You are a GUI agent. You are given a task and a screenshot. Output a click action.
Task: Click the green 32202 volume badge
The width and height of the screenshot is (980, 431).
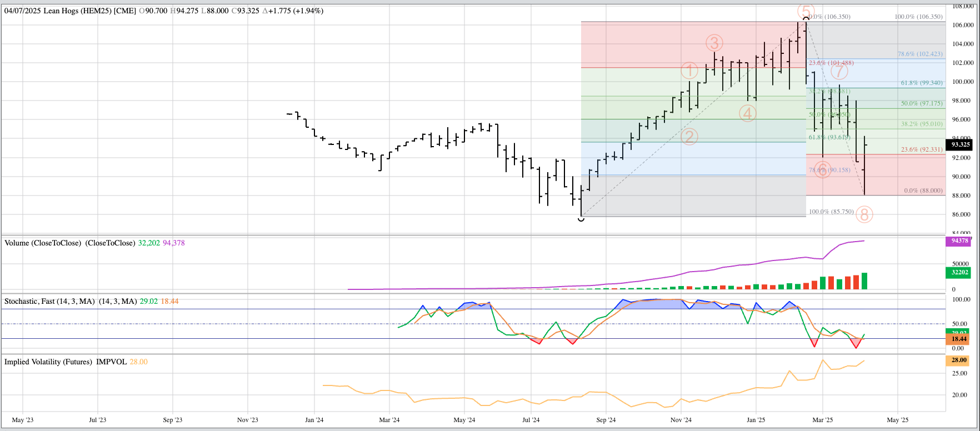[959, 273]
